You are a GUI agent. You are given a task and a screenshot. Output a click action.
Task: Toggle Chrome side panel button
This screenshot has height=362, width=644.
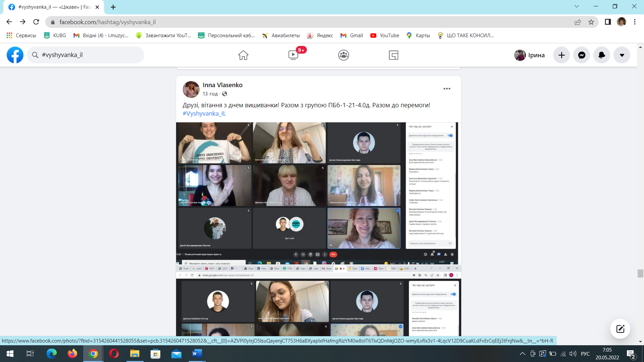608,22
